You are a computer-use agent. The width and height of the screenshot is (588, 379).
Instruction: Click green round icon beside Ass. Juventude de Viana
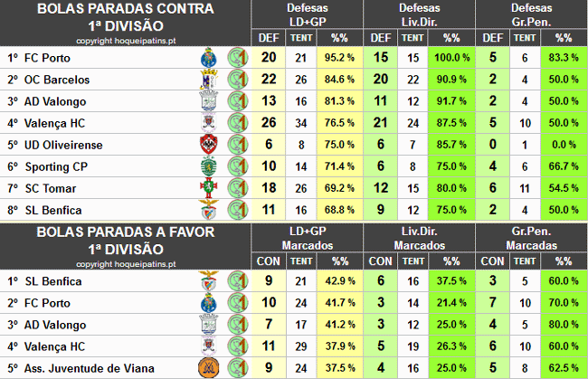click(238, 368)
